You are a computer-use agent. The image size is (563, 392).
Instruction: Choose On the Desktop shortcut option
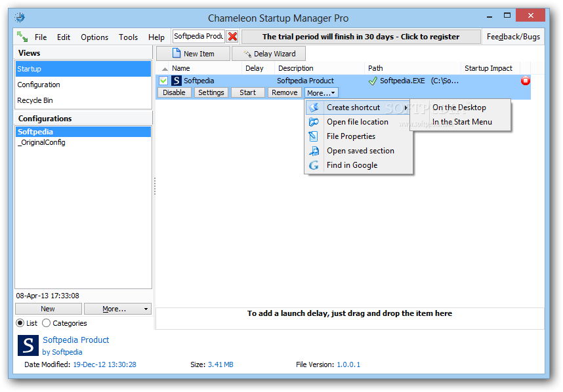(461, 108)
